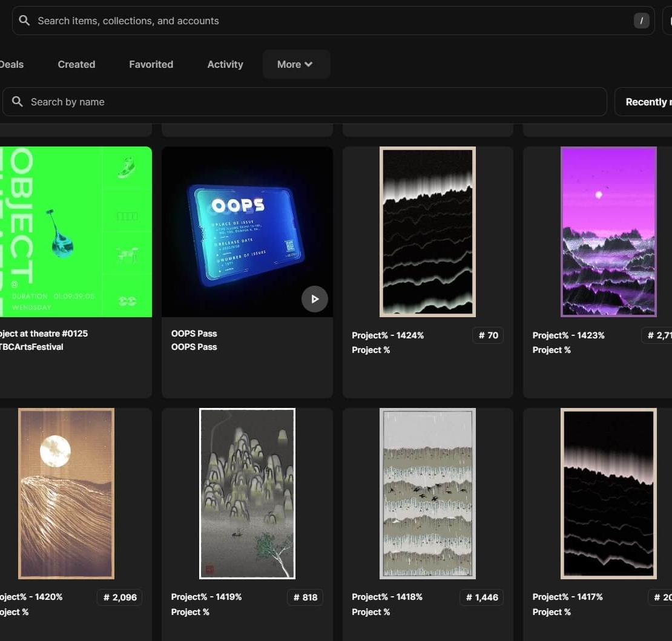
Task: Type in the Search by name field
Action: (x=315, y=102)
